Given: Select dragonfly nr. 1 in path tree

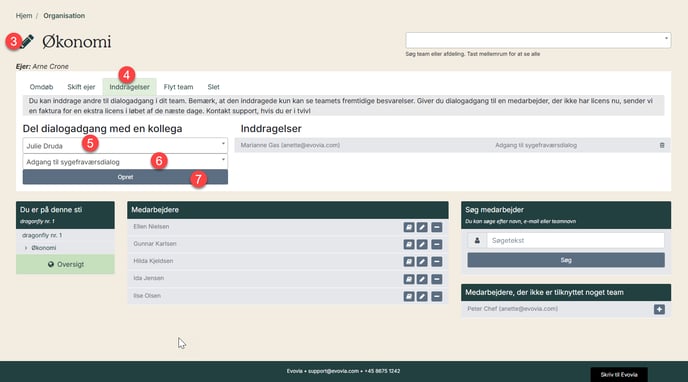Looking at the screenshot, I should pyautogui.click(x=42, y=236).
